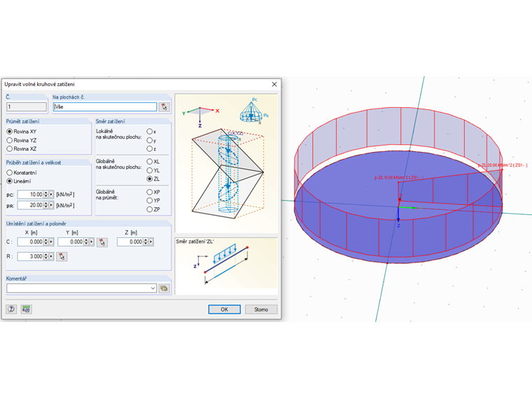532x399 pixels.
Task: Click the Směr zatížení 'ZL' preview image
Action: [x=226, y=266]
